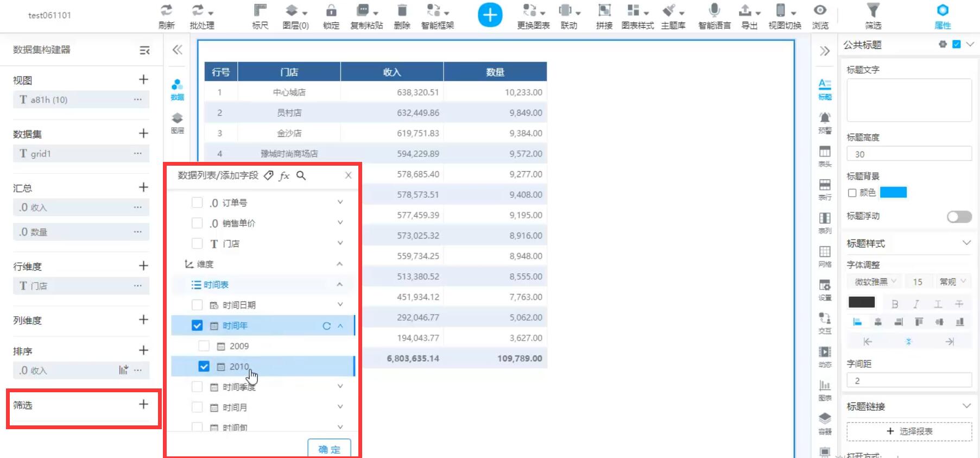Collapse the 维度 section

(x=339, y=264)
